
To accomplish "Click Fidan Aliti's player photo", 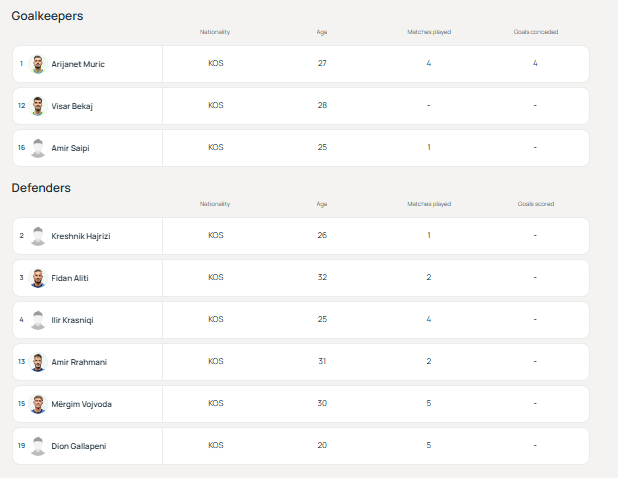I will (x=38, y=278).
